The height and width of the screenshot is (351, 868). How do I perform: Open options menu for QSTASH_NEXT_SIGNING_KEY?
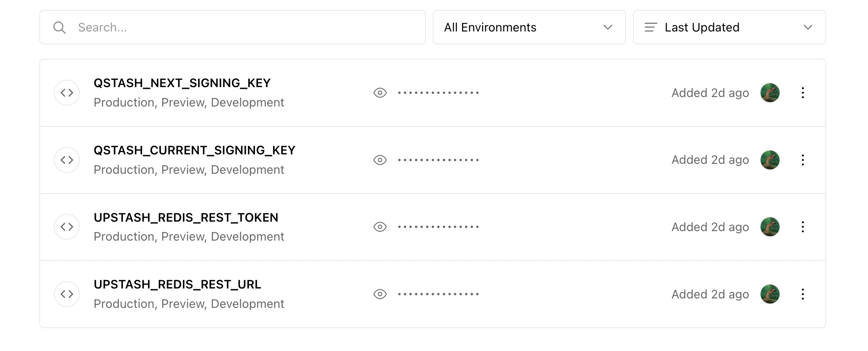pyautogui.click(x=802, y=93)
